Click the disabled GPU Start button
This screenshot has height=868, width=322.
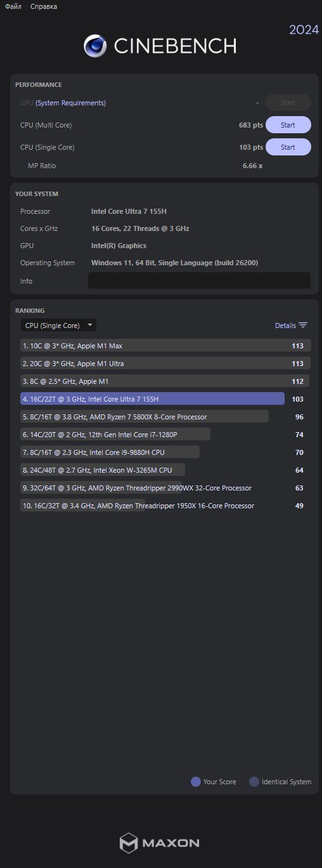(288, 103)
